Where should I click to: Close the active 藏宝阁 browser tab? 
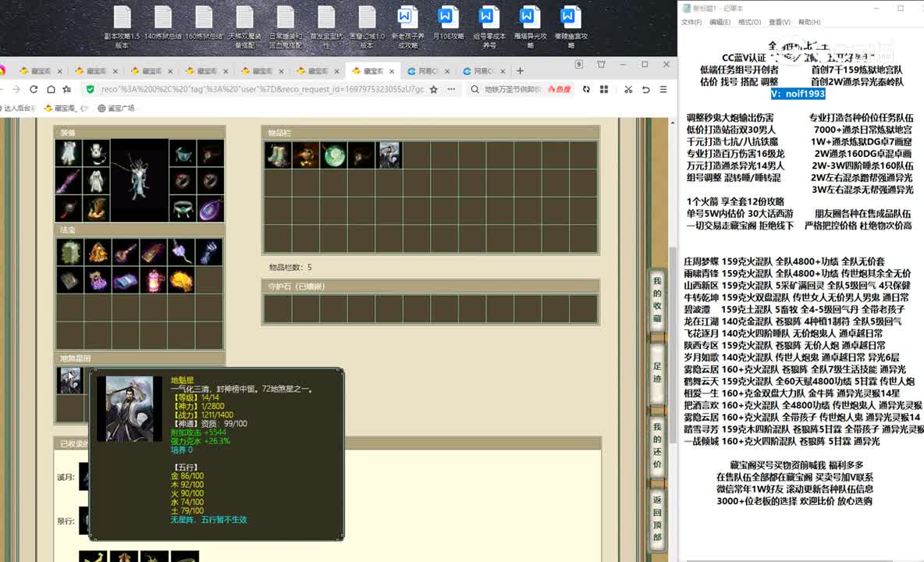[x=392, y=71]
